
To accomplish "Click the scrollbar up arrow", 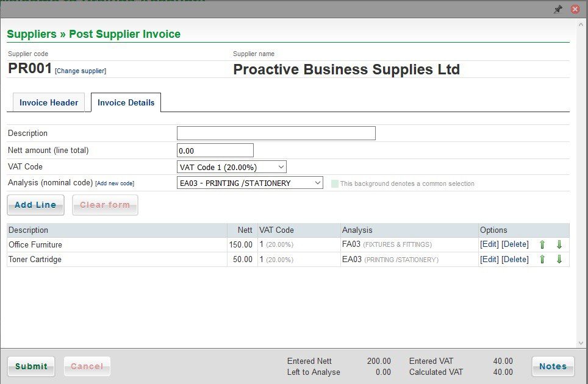I will [x=581, y=25].
